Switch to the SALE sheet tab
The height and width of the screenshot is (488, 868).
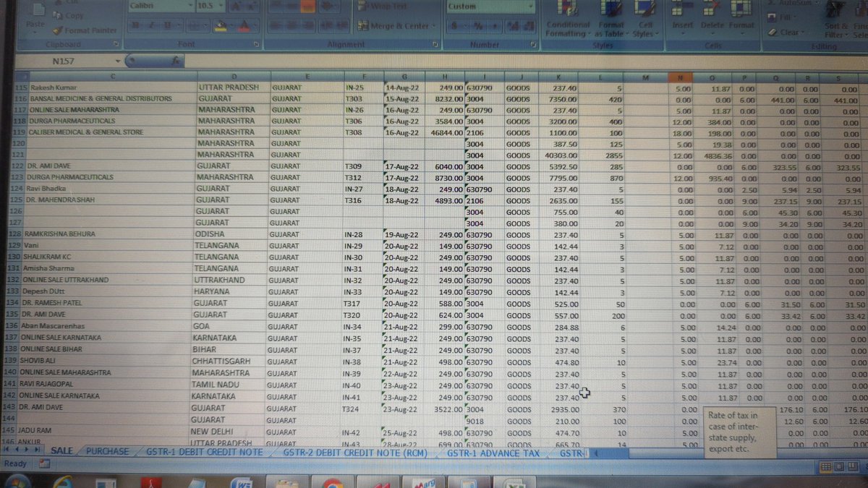pos(61,451)
